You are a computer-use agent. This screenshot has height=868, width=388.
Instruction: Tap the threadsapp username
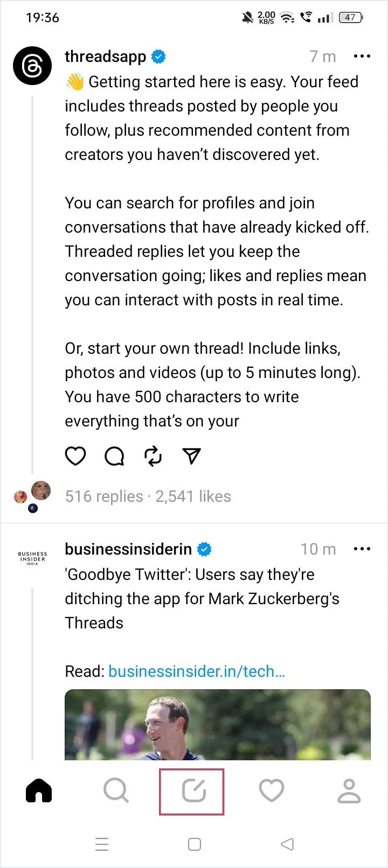click(106, 57)
